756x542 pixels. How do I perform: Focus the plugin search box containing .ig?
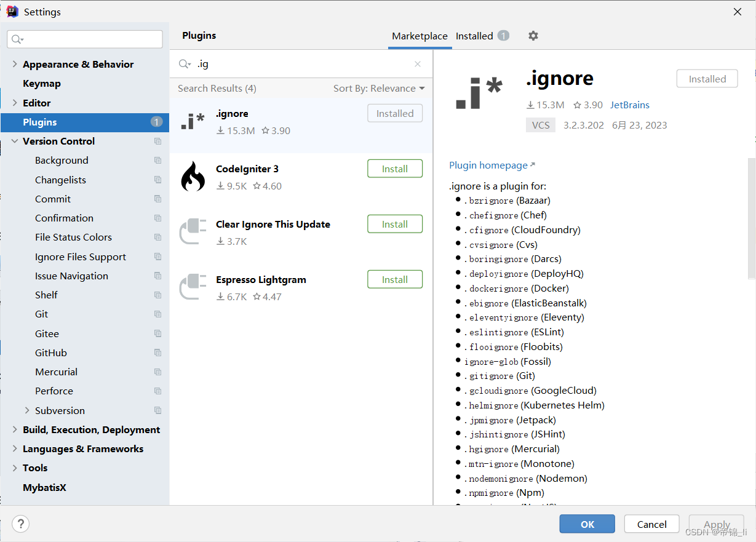tap(301, 64)
